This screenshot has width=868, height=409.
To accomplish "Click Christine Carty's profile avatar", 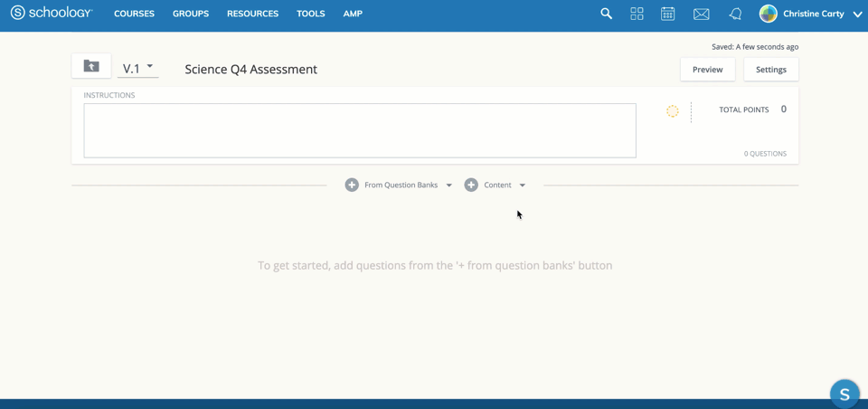I will pos(769,14).
